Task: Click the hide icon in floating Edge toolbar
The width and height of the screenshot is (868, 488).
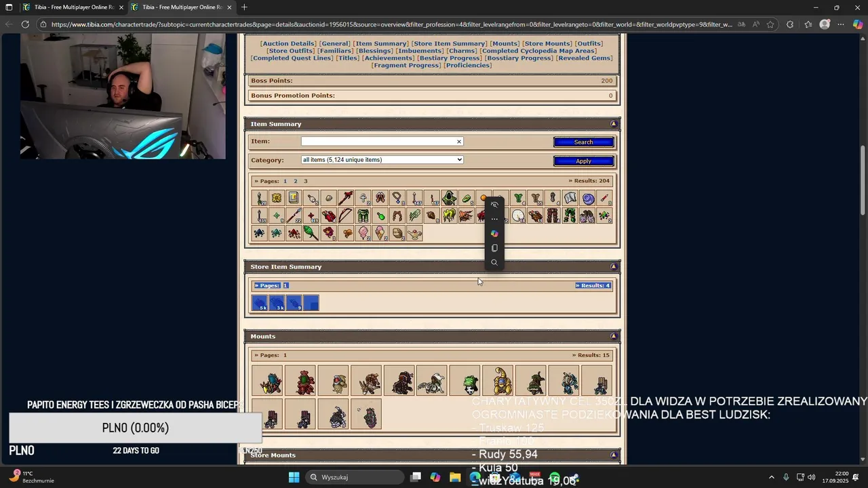Action: [494, 205]
